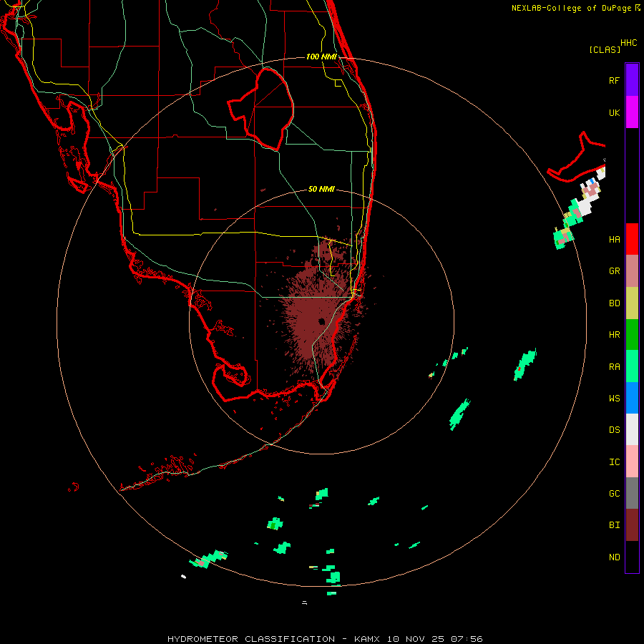Click the "NEXLAB-College of DuPage" header text

(572, 8)
